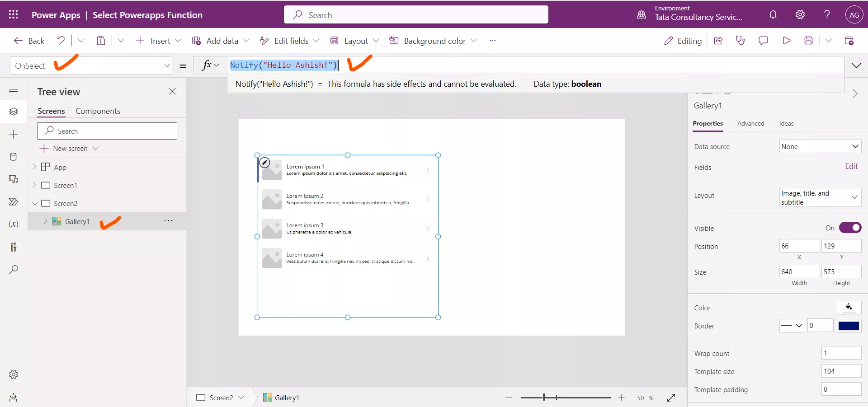Open the Layout dropdown in properties
The width and height of the screenshot is (868, 407).
(820, 197)
